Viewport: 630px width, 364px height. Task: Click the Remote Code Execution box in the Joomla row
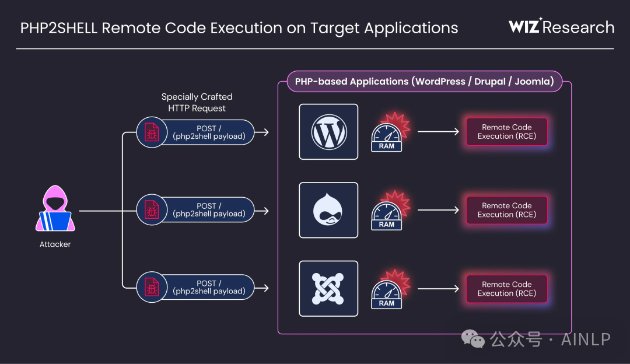(x=507, y=289)
